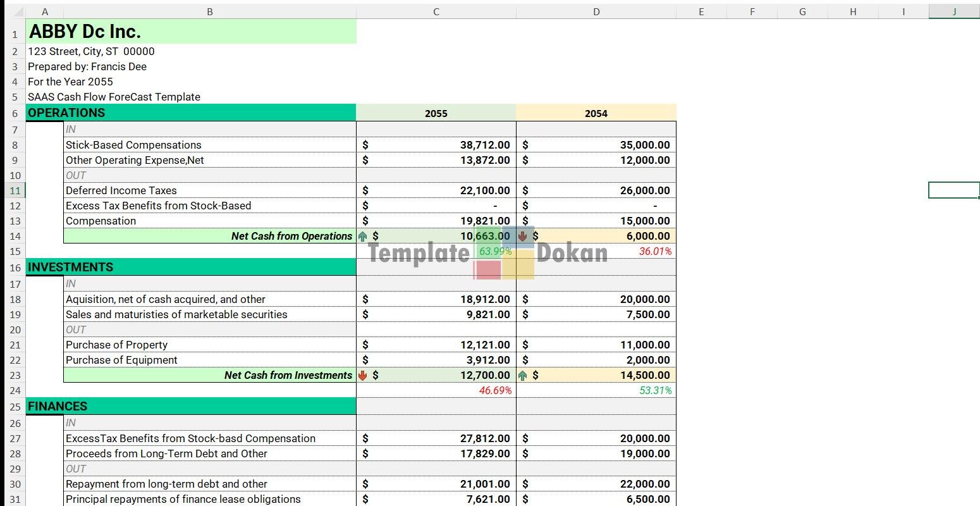980x506 pixels.
Task: Click the Net Cash from Operations label
Action: point(291,236)
